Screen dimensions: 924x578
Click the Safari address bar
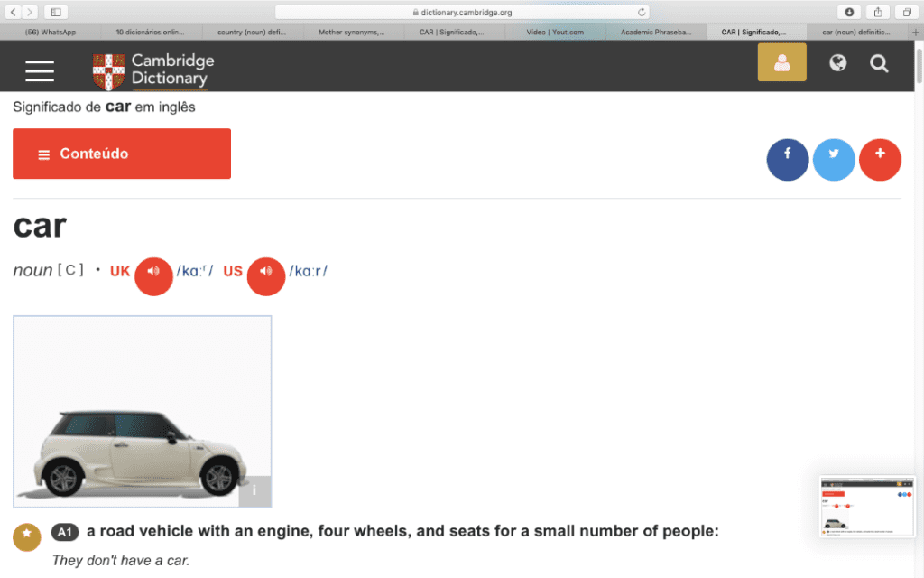462,12
